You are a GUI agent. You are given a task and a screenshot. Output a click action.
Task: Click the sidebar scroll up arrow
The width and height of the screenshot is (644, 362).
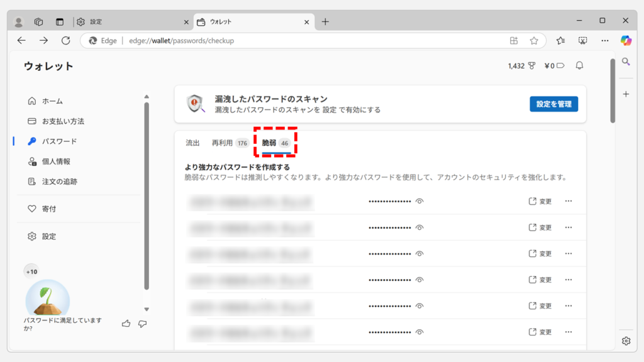click(147, 97)
